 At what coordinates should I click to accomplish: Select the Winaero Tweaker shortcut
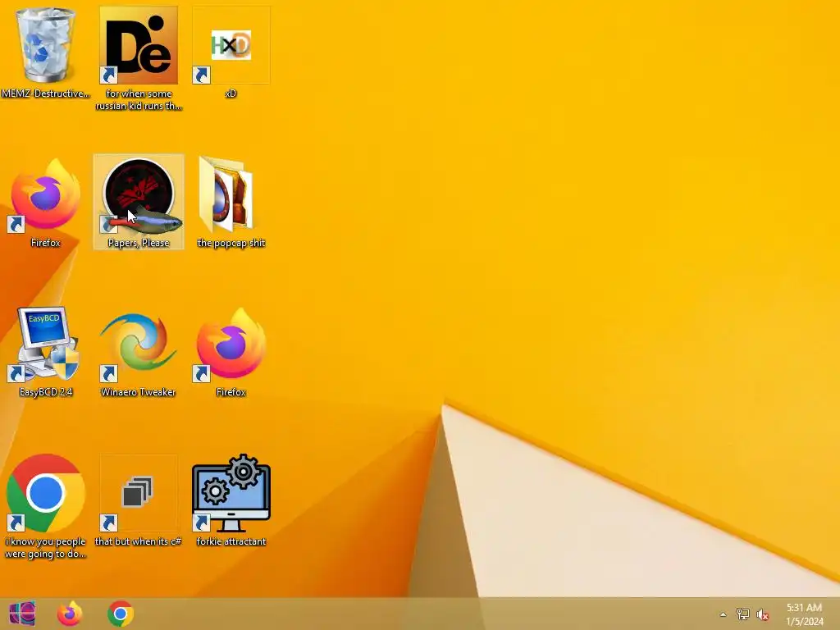[139, 345]
